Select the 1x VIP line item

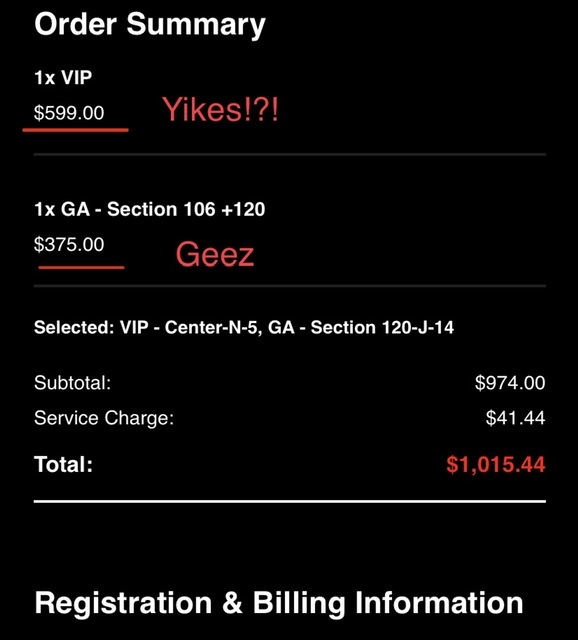(63, 78)
